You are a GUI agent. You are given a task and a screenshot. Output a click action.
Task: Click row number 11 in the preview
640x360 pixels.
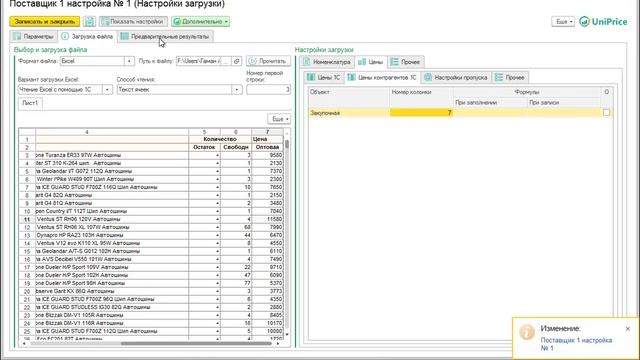pyautogui.click(x=27, y=219)
